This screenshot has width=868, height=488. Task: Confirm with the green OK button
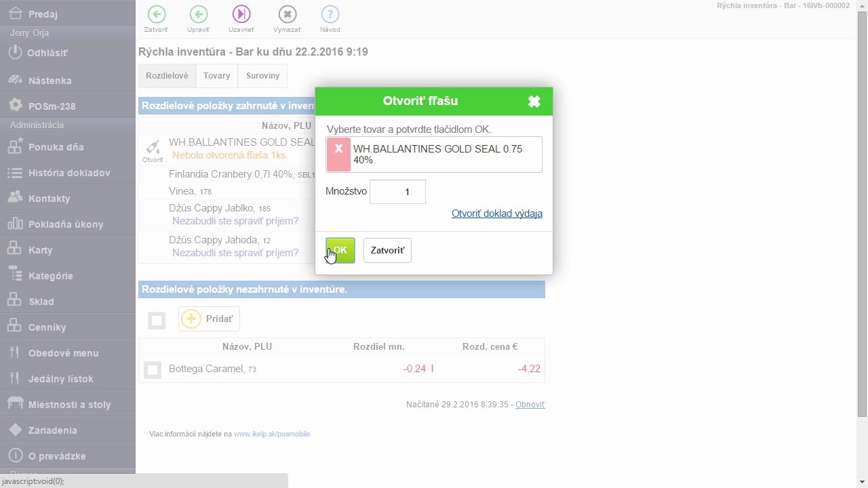340,250
